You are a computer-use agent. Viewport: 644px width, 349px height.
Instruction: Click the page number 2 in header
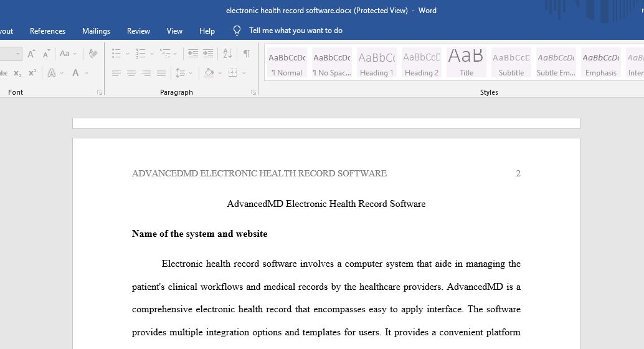point(518,173)
